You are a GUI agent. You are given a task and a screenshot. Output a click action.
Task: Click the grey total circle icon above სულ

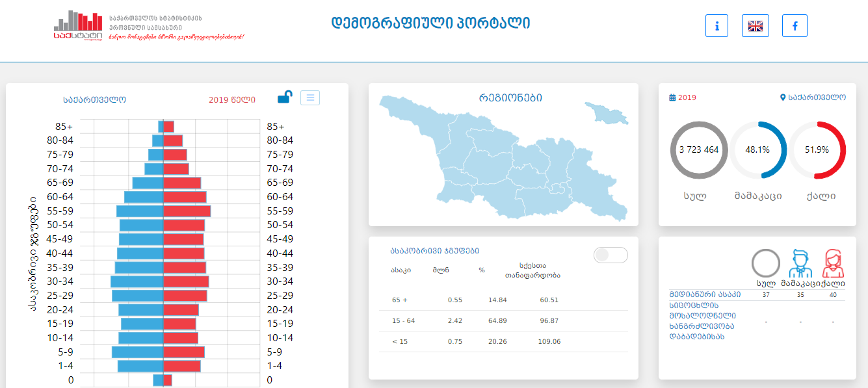765,264
